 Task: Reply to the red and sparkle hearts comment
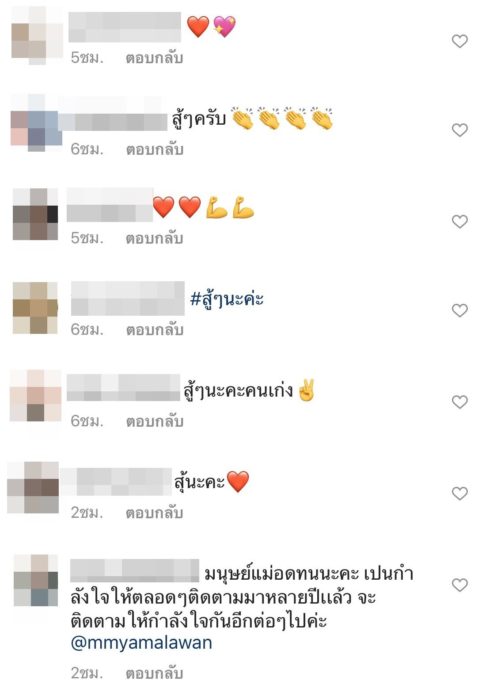click(154, 58)
